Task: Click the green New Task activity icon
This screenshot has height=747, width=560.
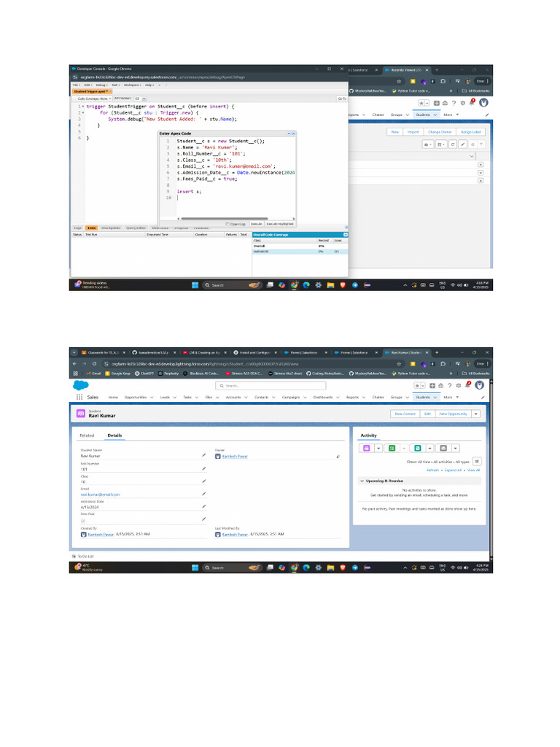Action: coord(392,449)
